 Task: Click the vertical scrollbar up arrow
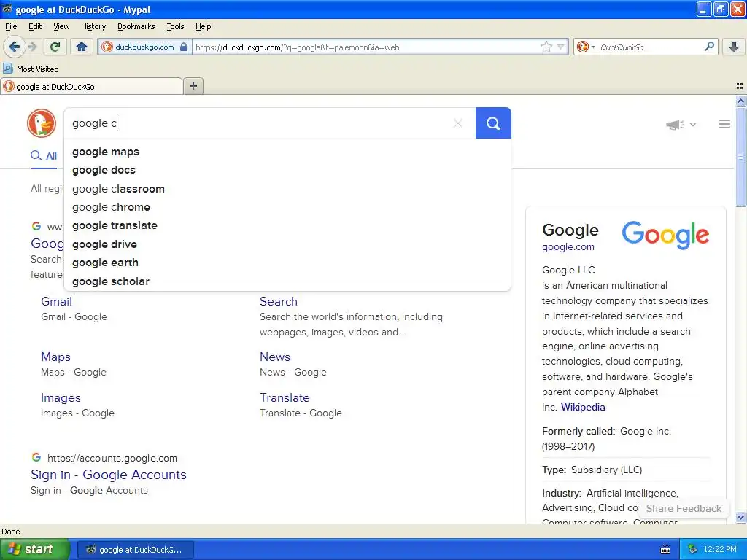tap(740, 101)
